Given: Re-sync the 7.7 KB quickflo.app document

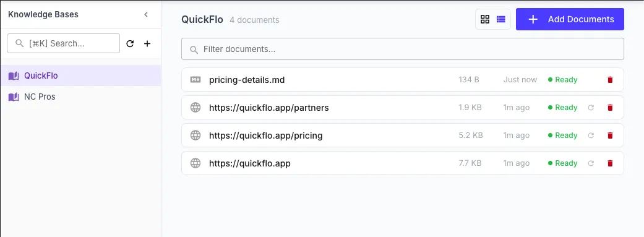Looking at the screenshot, I should tap(591, 163).
